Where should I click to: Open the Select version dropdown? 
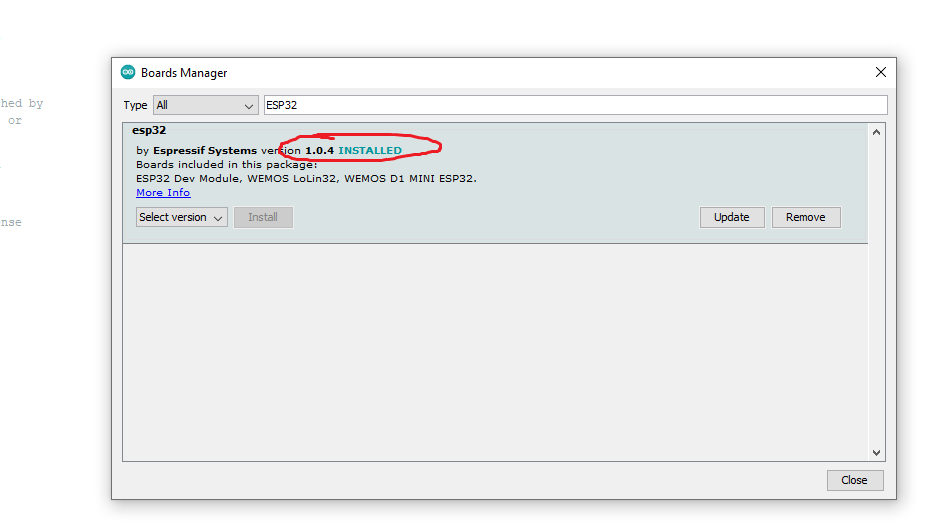click(x=182, y=217)
